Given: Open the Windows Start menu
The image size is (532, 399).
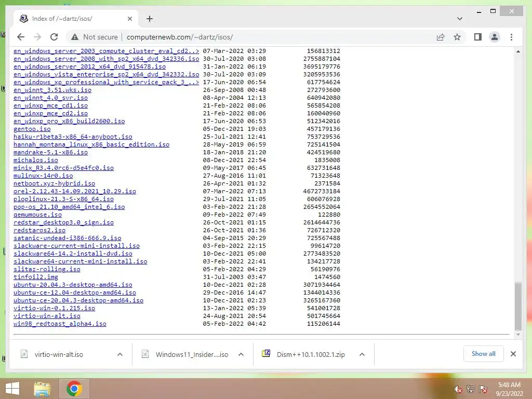Looking at the screenshot, I should click(12, 389).
